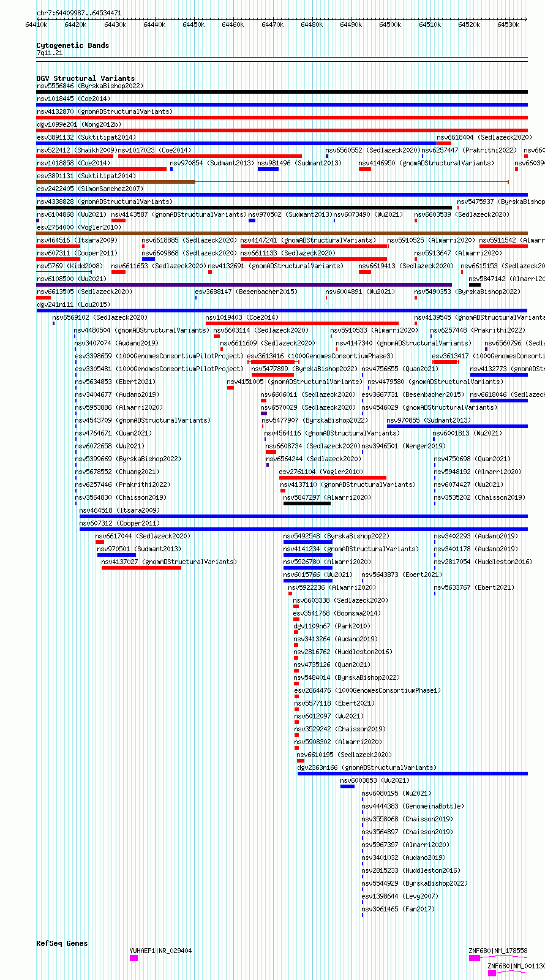Click magenta YWHAEP1 gene glyph
The width and height of the screenshot is (545, 980).
pos(133,958)
